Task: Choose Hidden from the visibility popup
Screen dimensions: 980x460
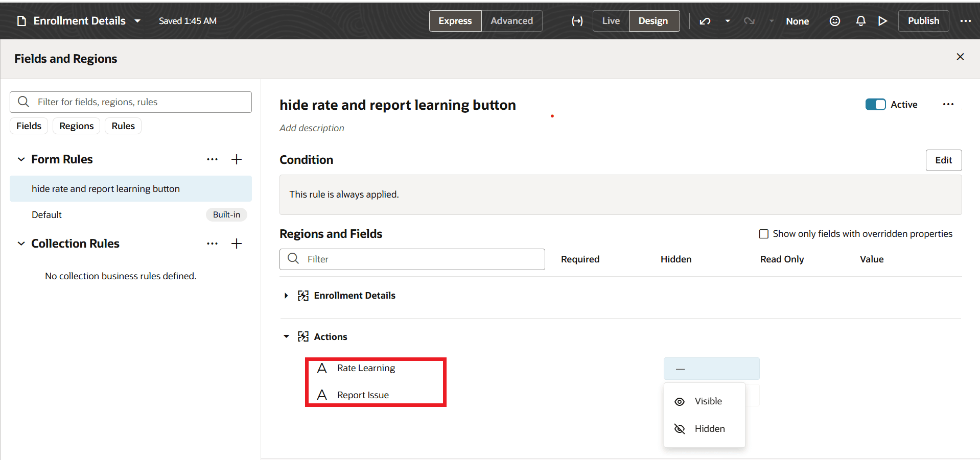Action: point(709,429)
